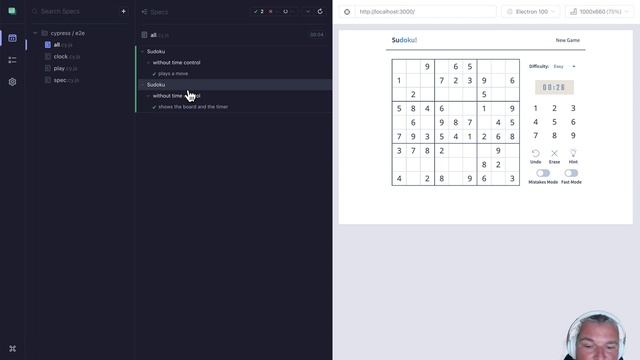Image resolution: width=640 pixels, height=360 pixels.
Task: Select number 7 on Sudoku keypad
Action: [x=536, y=135]
